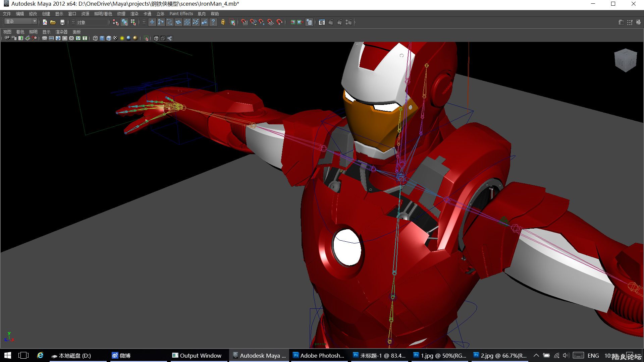Screen dimensions: 644x362
Task: Open render settings clapperboard with dots
Action: click(348, 22)
